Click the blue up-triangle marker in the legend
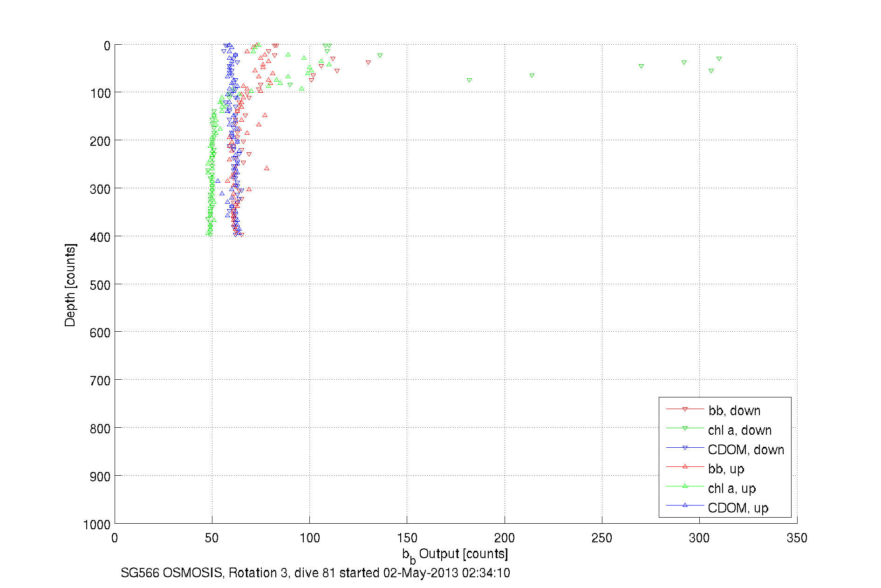 click(685, 505)
